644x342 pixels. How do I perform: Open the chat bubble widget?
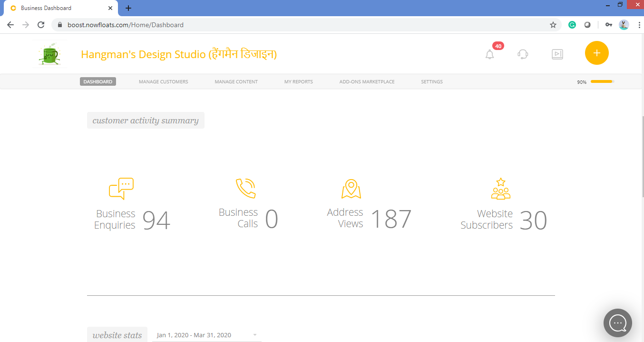pyautogui.click(x=617, y=323)
